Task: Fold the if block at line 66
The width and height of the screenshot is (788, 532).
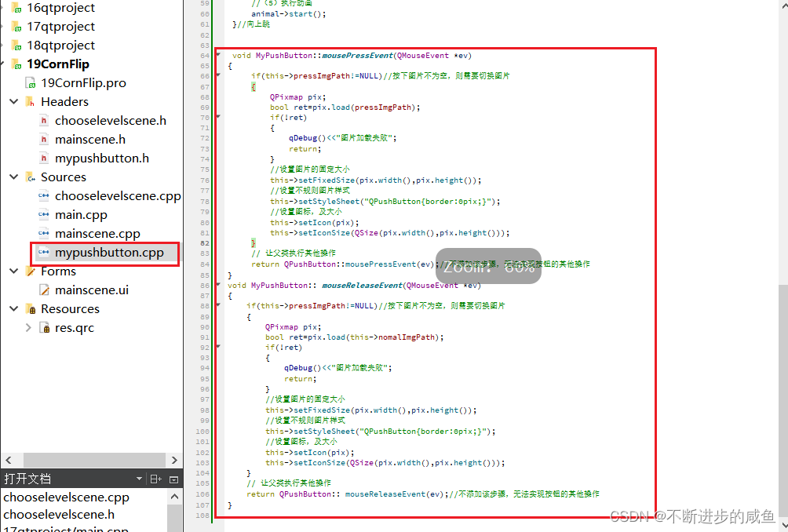Action: 218,75
